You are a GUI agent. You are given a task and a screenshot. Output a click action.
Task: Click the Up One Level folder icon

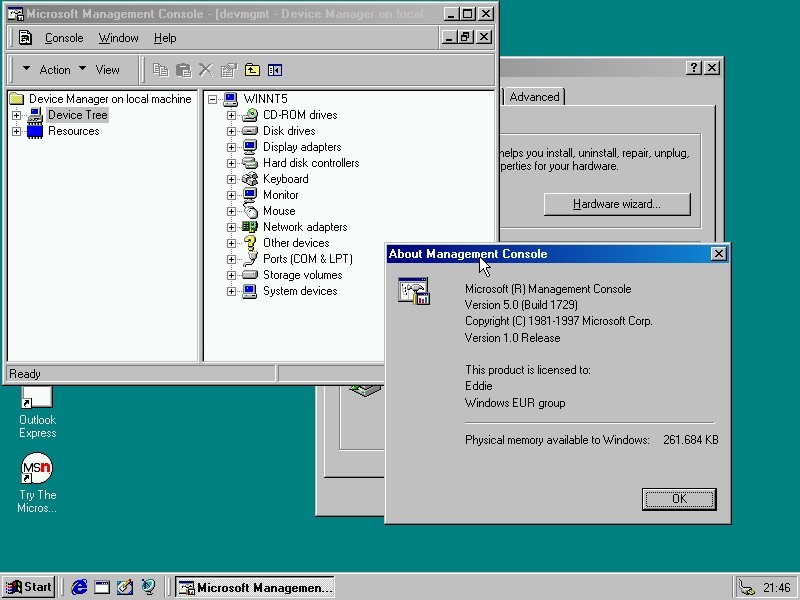tap(252, 70)
